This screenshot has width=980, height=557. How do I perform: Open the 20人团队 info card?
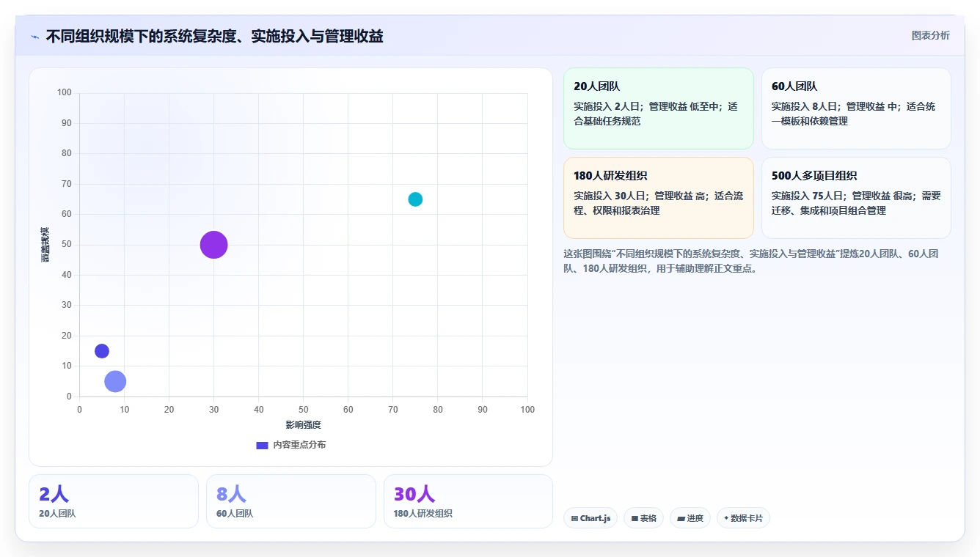pyautogui.click(x=658, y=108)
